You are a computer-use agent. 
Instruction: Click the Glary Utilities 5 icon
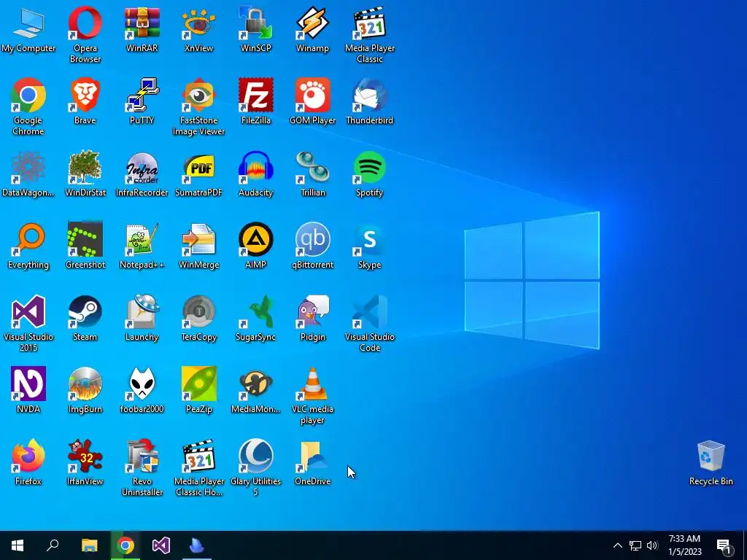[x=256, y=467]
